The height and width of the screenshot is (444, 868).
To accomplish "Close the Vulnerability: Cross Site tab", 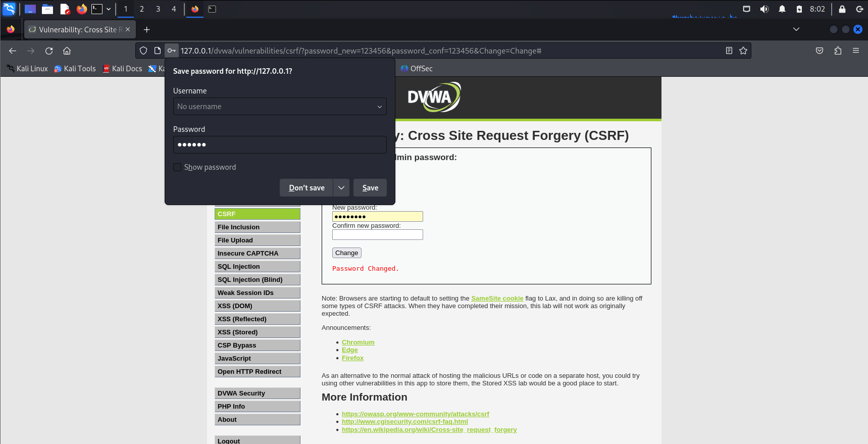I will [128, 30].
